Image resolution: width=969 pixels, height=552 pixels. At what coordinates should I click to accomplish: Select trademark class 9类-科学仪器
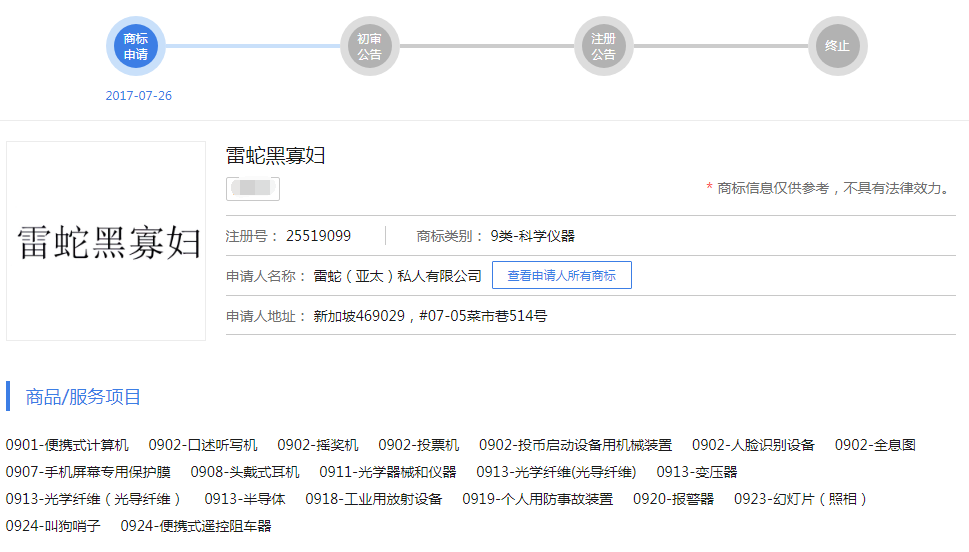tap(533, 236)
